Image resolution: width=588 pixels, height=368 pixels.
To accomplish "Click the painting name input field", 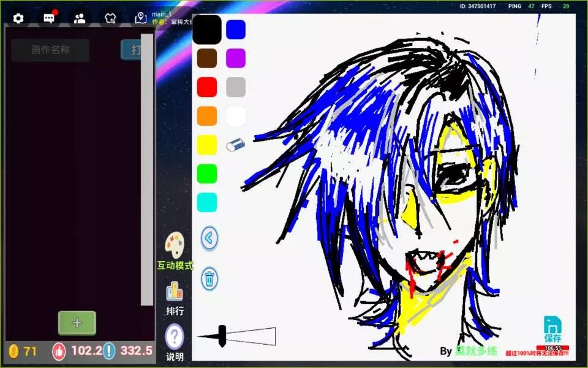I will click(50, 50).
